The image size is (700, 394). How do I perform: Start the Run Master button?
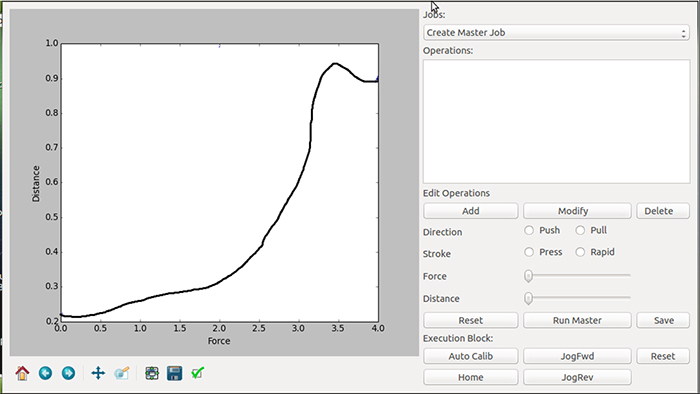(x=577, y=320)
